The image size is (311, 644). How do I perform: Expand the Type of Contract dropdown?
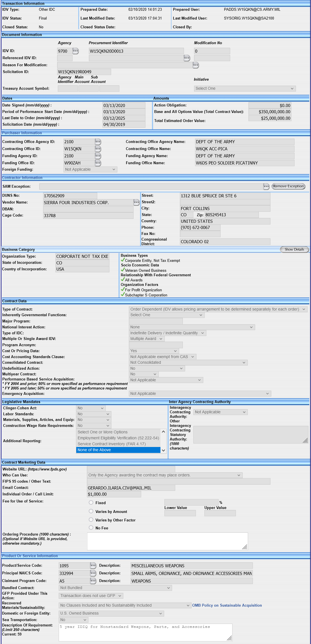218,309
